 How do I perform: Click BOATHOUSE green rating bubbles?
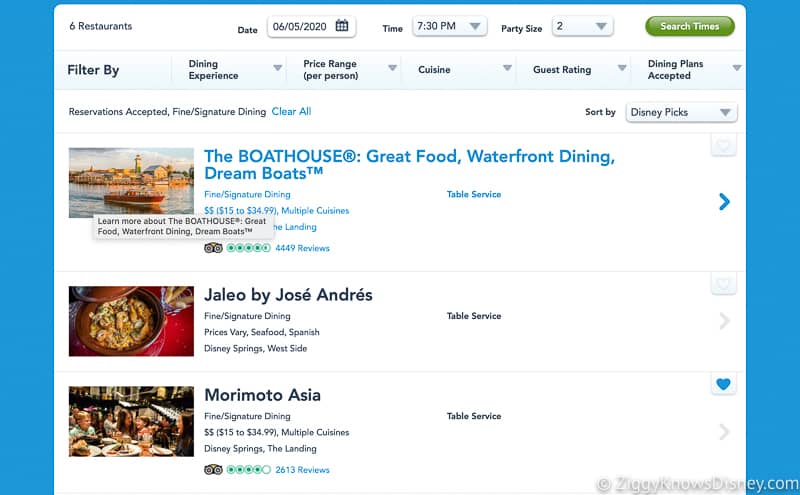[x=248, y=248]
